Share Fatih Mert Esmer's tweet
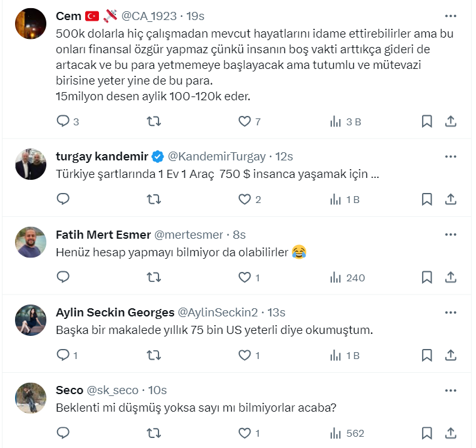Image resolution: width=476 pixels, height=448 pixels. tap(450, 278)
